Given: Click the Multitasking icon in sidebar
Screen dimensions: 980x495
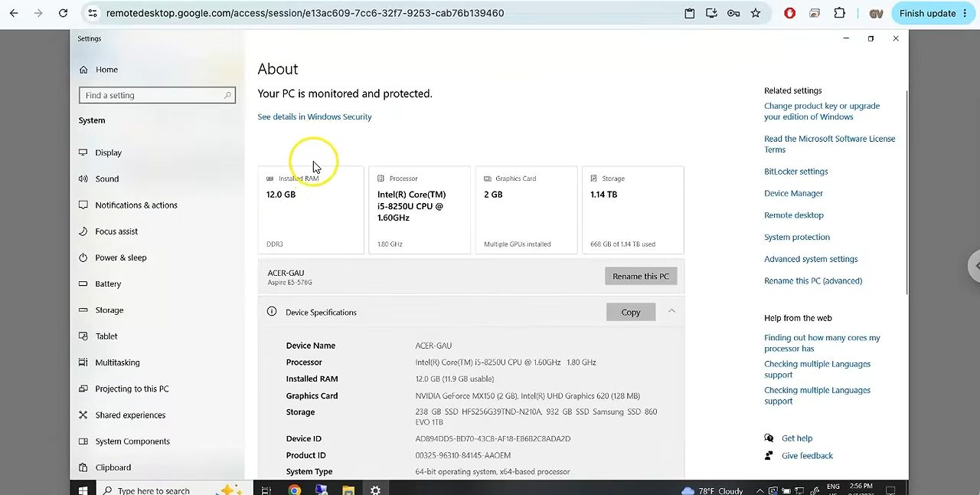Looking at the screenshot, I should coord(83,362).
